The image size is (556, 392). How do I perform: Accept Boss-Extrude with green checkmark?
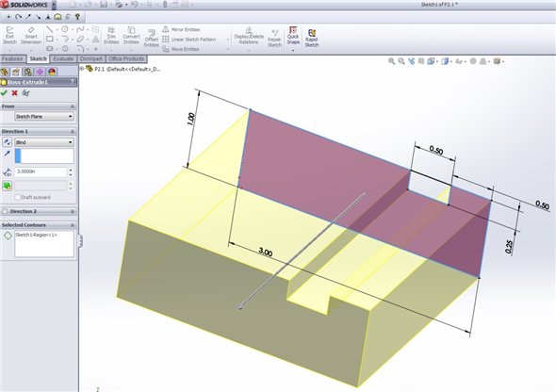(4, 93)
